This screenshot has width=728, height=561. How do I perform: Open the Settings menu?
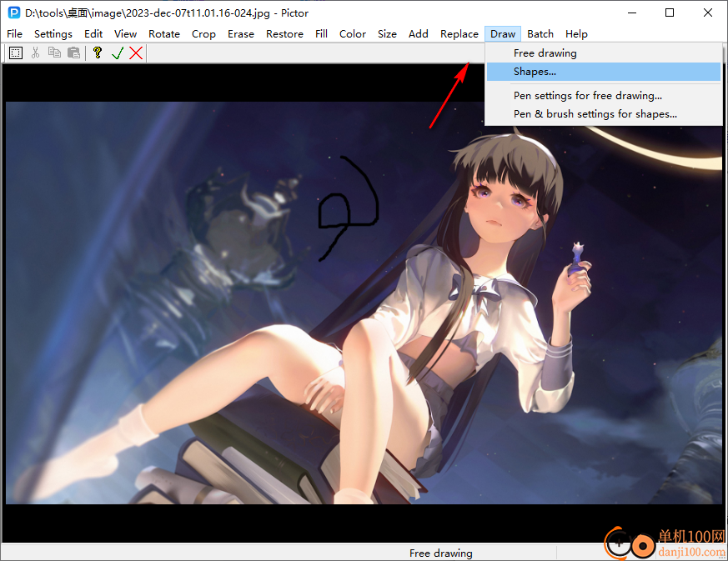coord(53,34)
